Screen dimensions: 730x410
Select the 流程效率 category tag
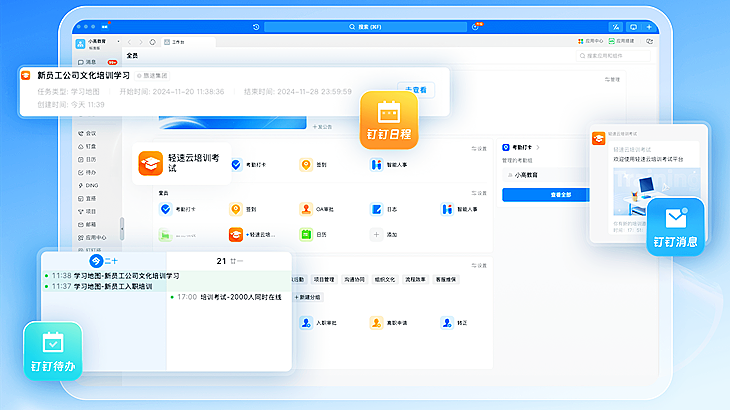pyautogui.click(x=415, y=279)
